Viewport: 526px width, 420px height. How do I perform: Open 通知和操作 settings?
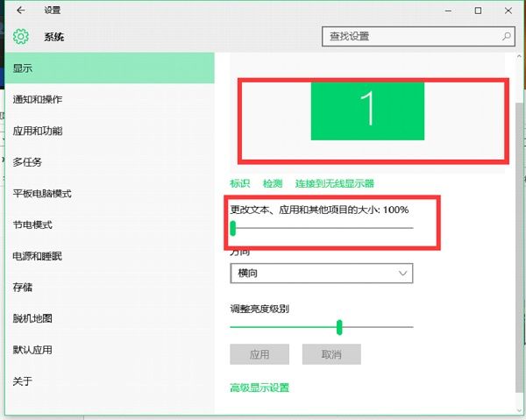110,99
